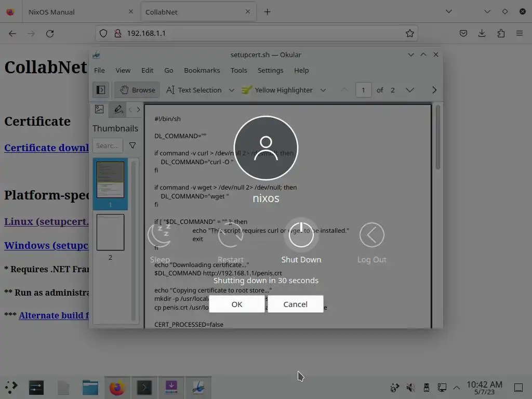Select the page 1 thumbnail
The width and height of the screenshot is (532, 399).
point(110,183)
